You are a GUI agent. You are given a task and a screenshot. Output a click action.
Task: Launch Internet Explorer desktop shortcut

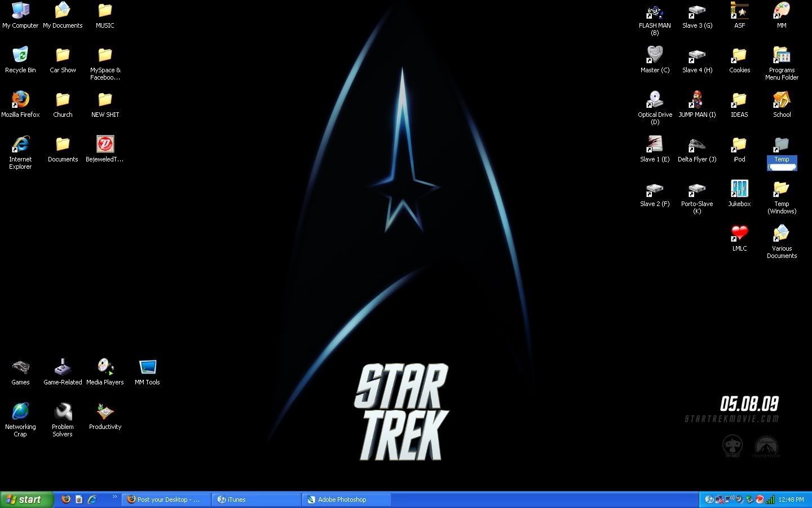pyautogui.click(x=20, y=152)
